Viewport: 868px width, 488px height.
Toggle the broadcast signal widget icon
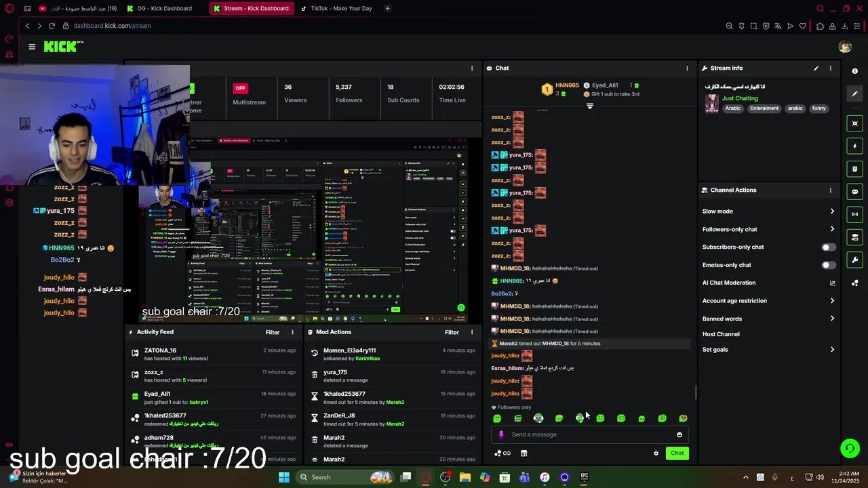pos(854,214)
